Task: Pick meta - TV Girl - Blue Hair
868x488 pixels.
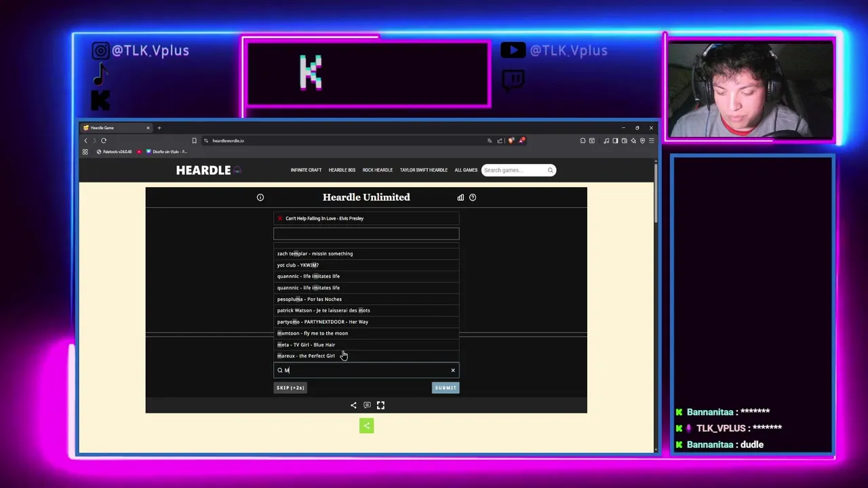Action: tap(366, 344)
